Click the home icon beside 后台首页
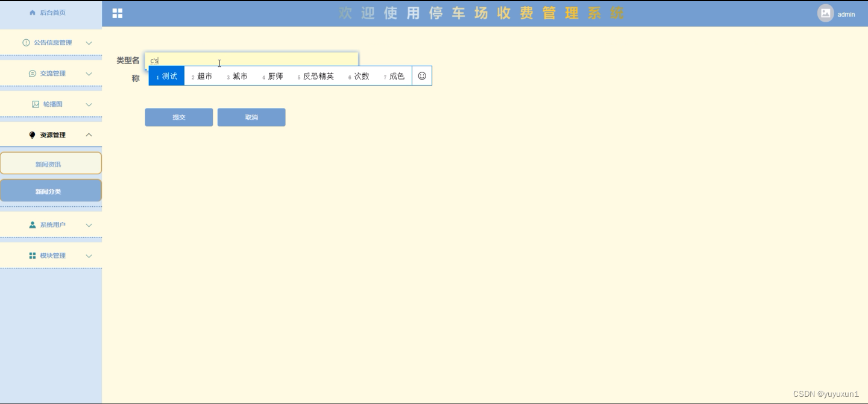Viewport: 868px width, 404px height. (x=33, y=13)
